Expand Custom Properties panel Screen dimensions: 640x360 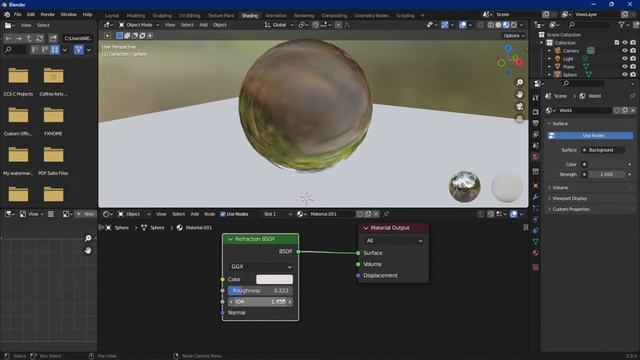coord(571,209)
